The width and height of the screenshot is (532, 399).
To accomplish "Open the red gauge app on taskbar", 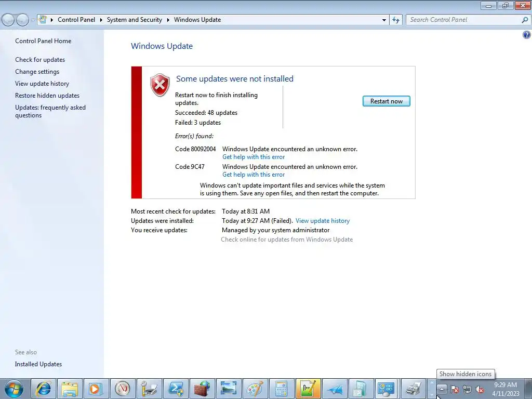I will click(123, 389).
